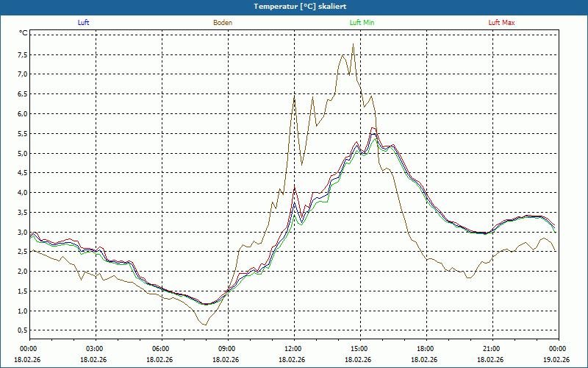Click the °C unit label on y-axis
This screenshot has height=368, width=588.
coord(23,33)
